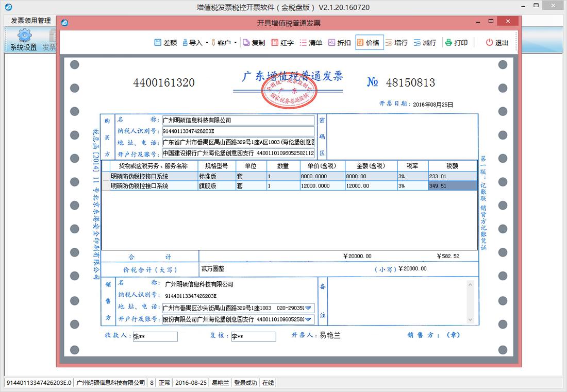
Task: Click the 复核 reviewer input field
Action: click(x=253, y=337)
